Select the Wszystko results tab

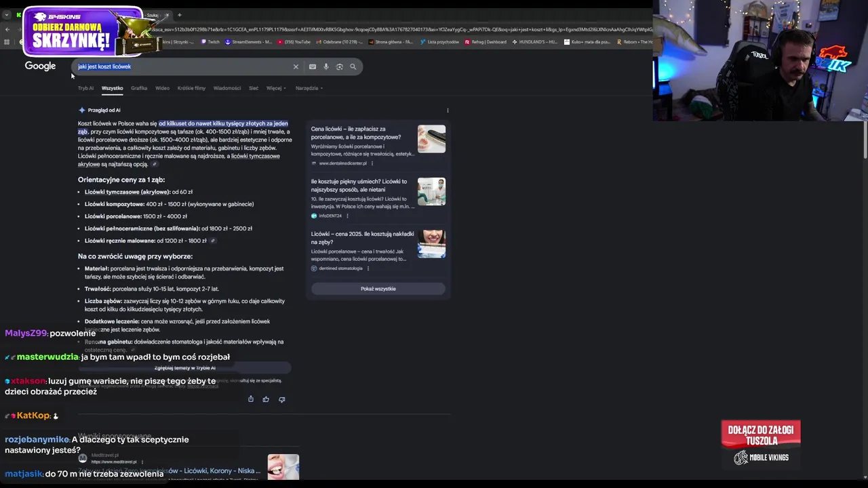point(113,88)
